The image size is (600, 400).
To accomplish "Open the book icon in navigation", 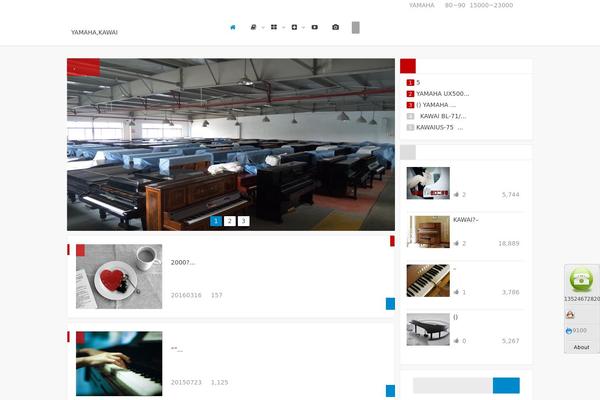I will pyautogui.click(x=253, y=27).
